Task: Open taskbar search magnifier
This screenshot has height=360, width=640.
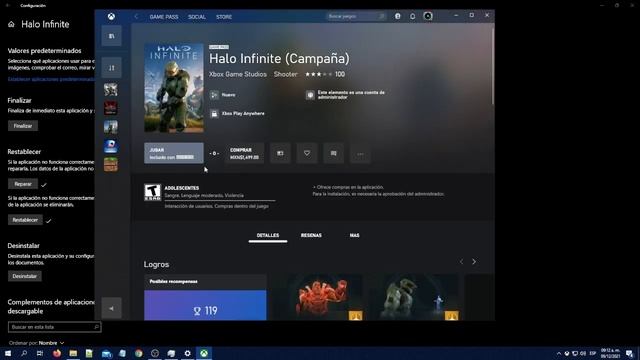Action: 24,353
